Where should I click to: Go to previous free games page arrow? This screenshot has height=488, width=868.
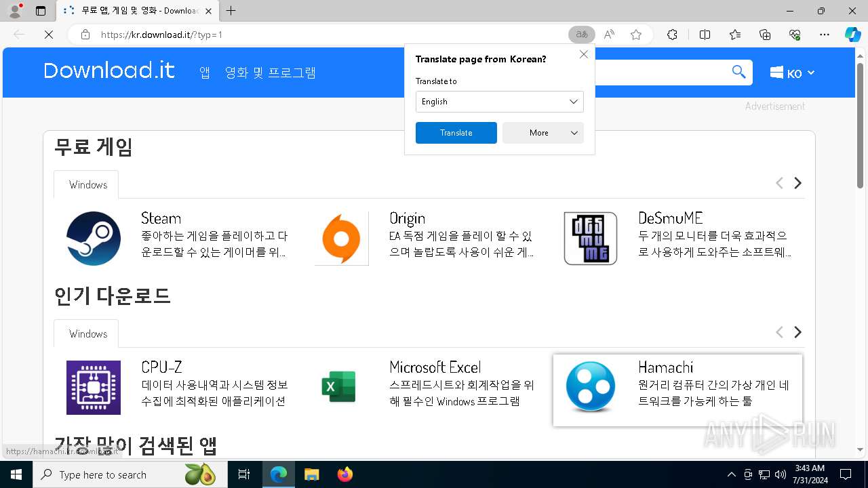tap(779, 183)
